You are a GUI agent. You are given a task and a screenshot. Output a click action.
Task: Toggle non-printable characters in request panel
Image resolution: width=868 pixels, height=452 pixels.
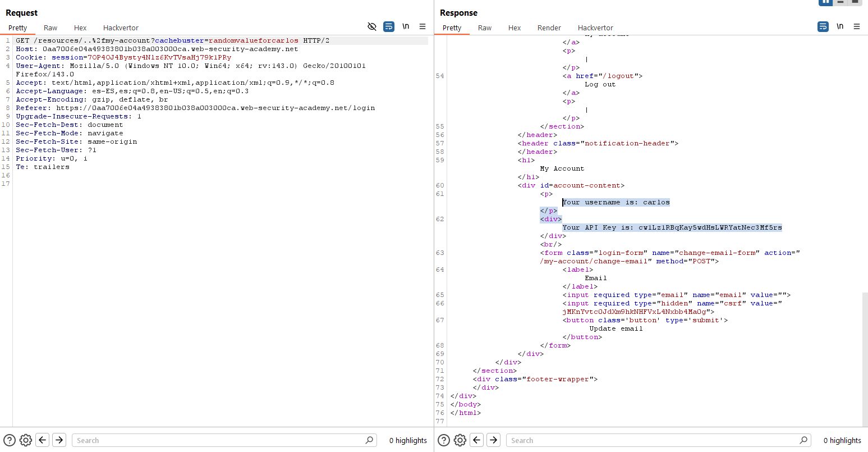(x=406, y=26)
